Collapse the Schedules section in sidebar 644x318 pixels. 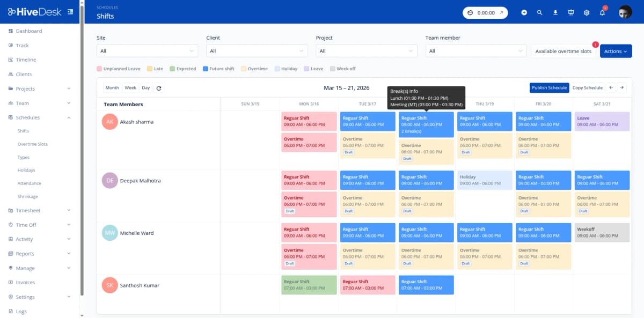click(68, 117)
